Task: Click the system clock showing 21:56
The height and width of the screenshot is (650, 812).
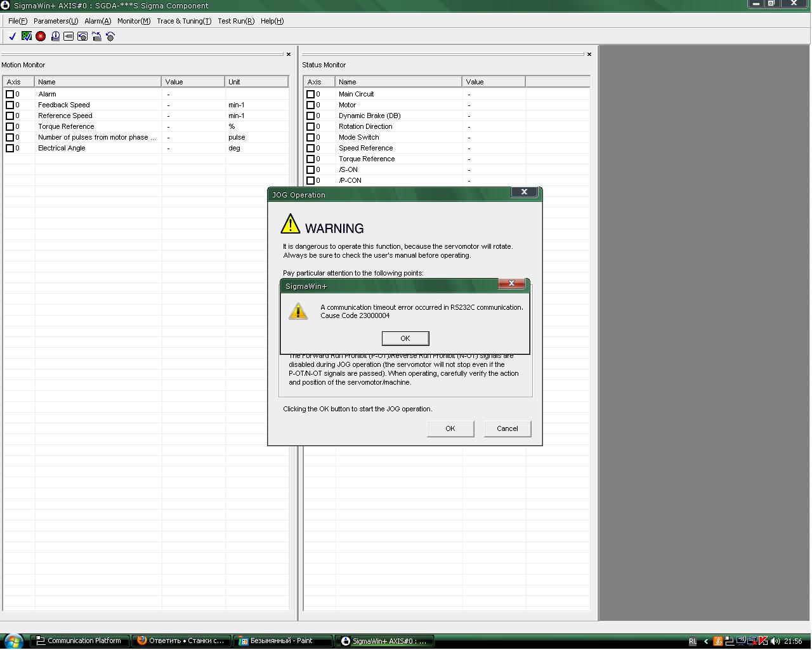Action: pos(793,641)
